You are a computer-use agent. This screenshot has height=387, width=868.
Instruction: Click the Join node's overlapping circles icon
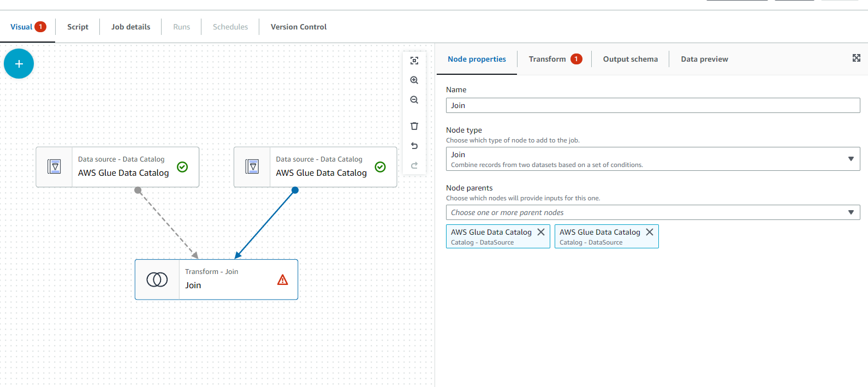click(x=157, y=279)
